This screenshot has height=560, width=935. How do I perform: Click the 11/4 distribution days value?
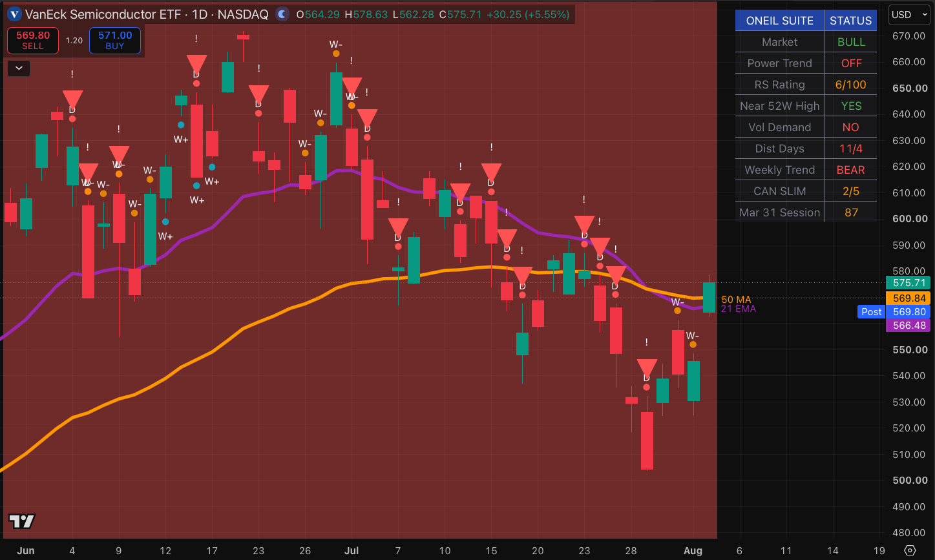851,149
